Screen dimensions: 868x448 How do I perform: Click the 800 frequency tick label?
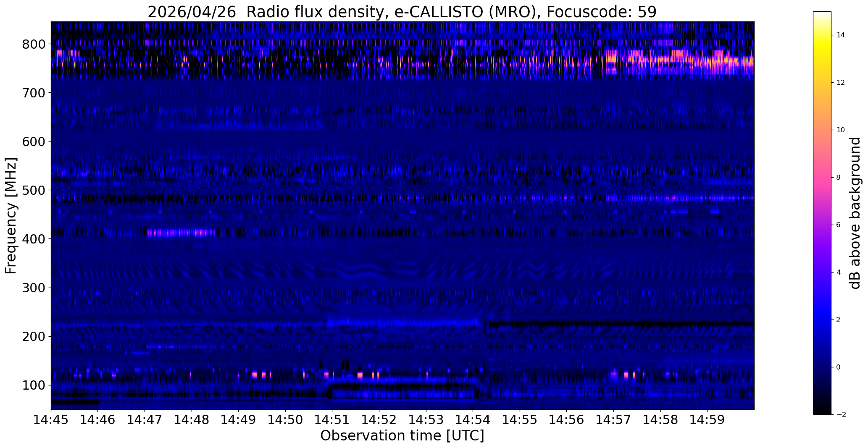pyautogui.click(x=33, y=44)
